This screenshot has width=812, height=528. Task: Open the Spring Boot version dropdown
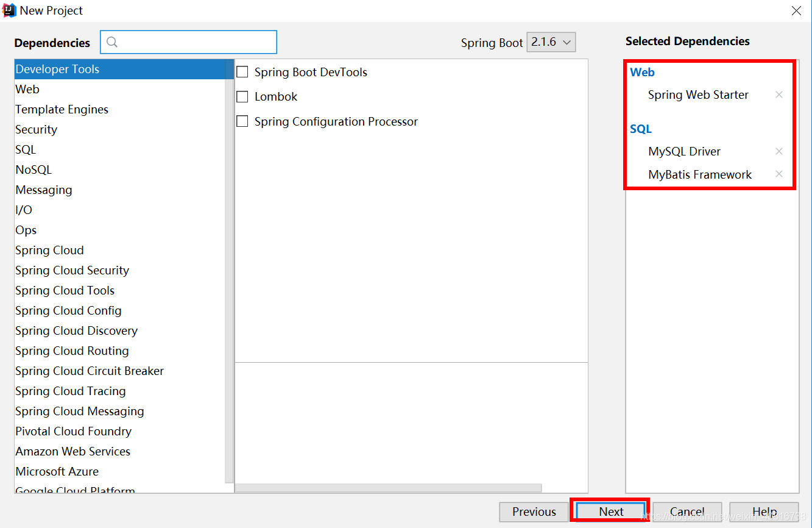(x=551, y=42)
